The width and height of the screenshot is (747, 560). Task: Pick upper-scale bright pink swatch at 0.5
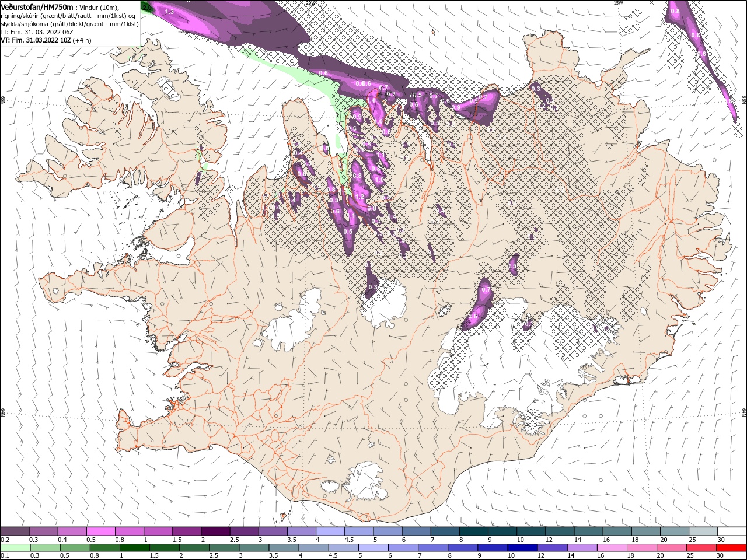[x=100, y=531]
